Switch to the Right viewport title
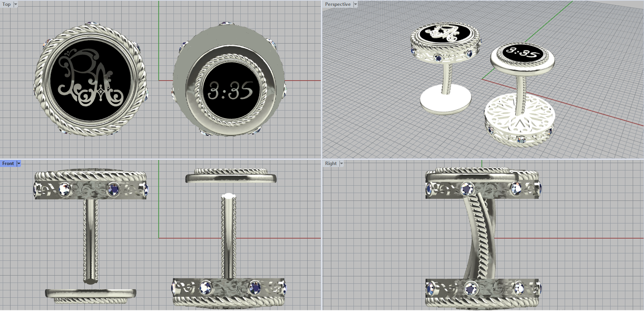Viewport: 644px width, 311px height. [330, 164]
